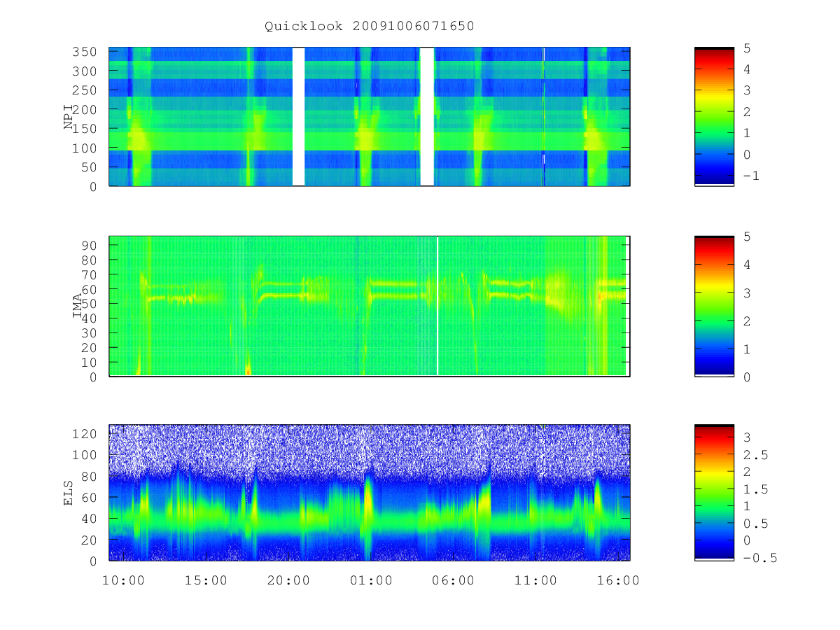Viewport: 840px width, 630px height.
Task: Click the -1 tick on NPI colorbar
Action: 750,176
